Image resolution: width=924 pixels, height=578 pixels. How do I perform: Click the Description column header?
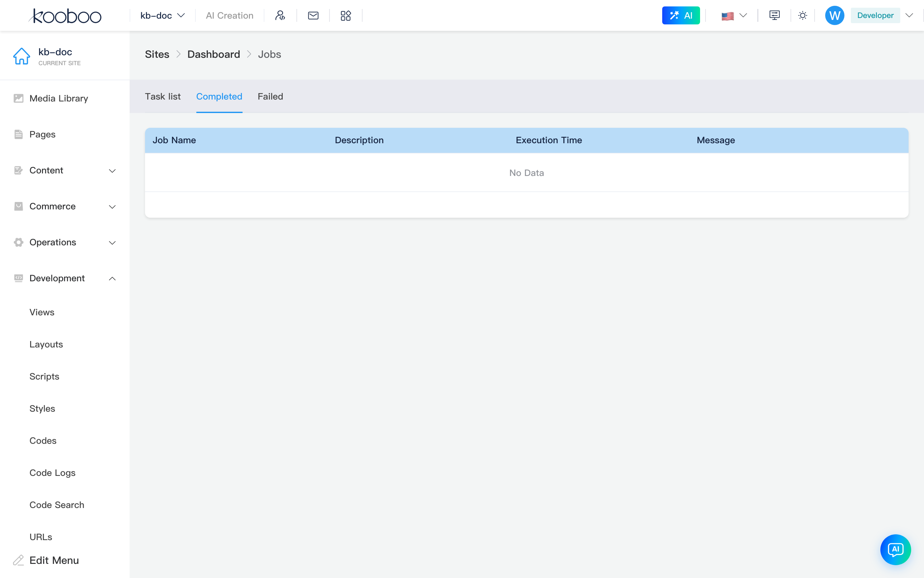[359, 140]
